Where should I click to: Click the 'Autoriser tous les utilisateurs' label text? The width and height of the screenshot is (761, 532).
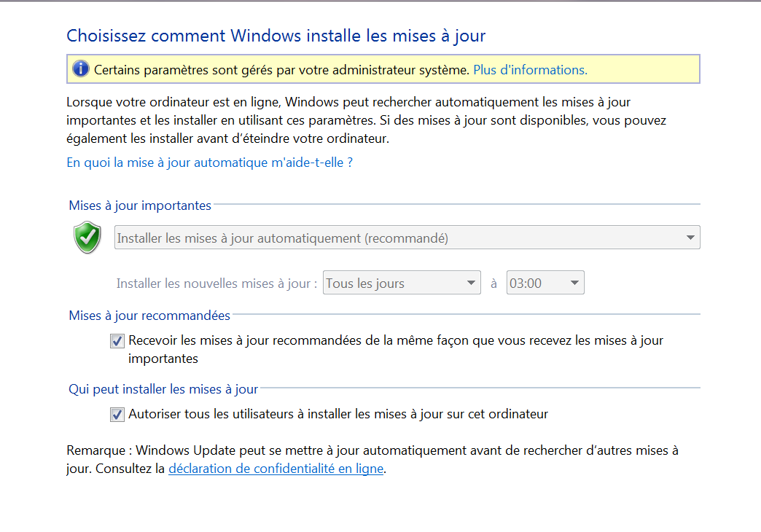(338, 414)
